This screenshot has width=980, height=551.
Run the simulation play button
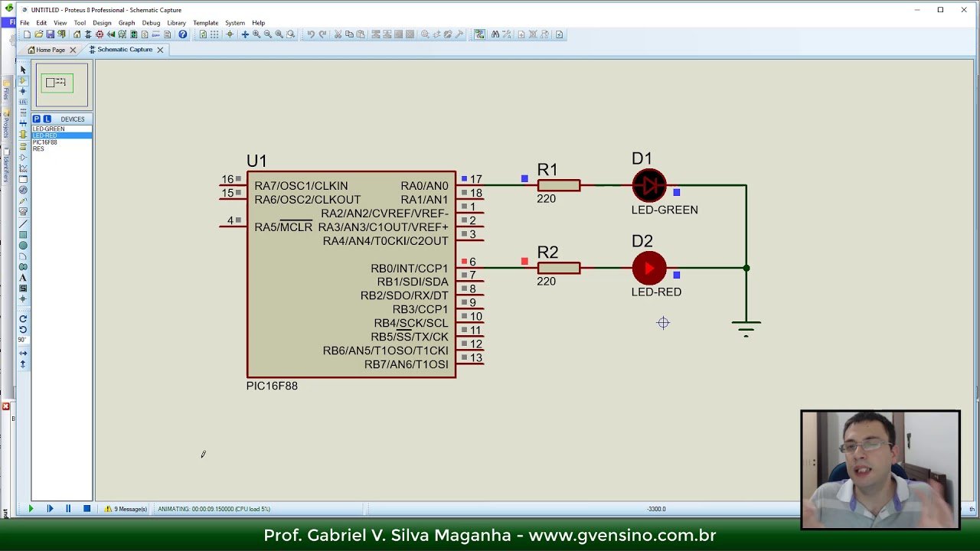pos(31,509)
